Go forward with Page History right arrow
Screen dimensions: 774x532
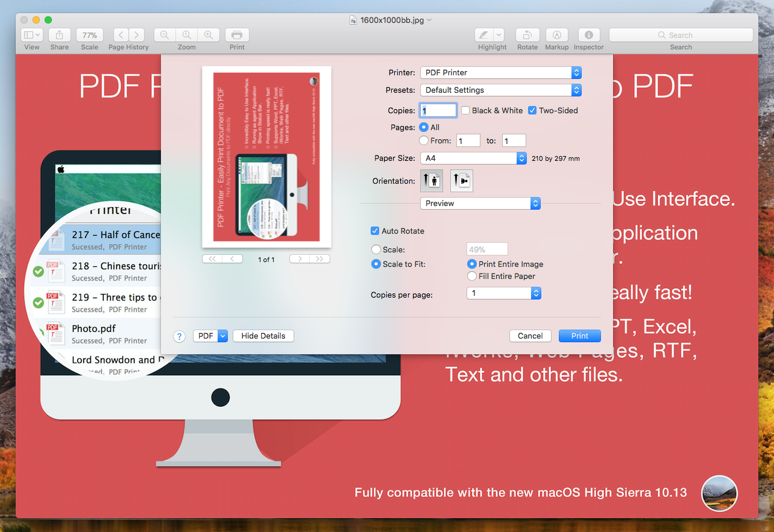137,35
